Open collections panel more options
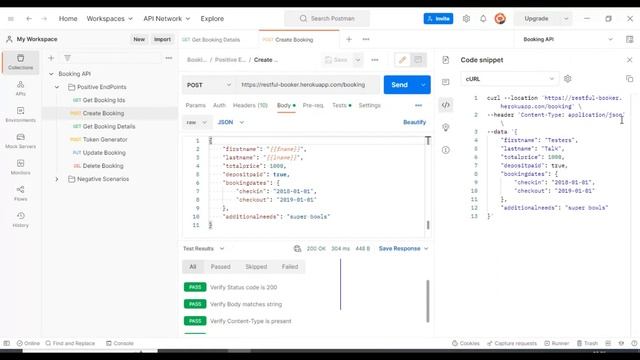The height and width of the screenshot is (360, 640). [169, 58]
